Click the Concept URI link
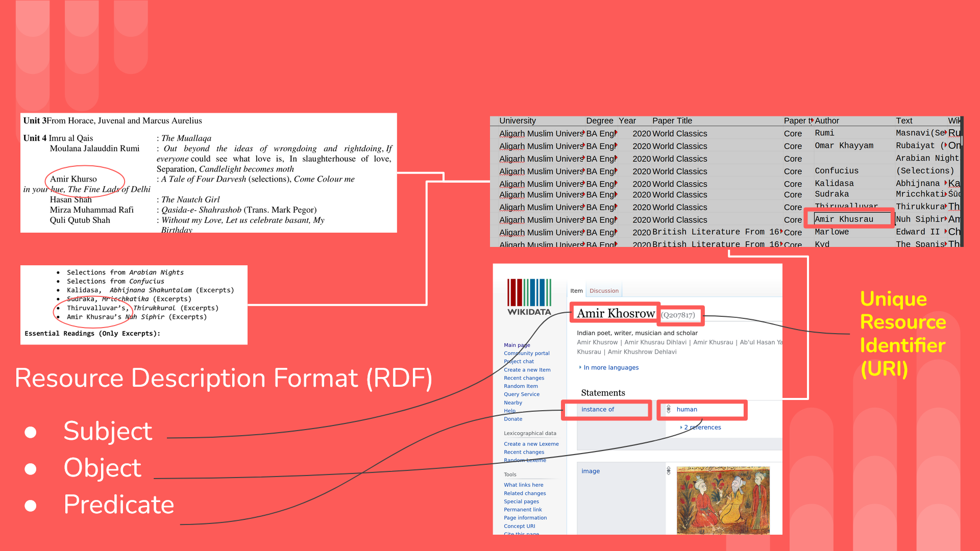This screenshot has width=980, height=551. [519, 526]
